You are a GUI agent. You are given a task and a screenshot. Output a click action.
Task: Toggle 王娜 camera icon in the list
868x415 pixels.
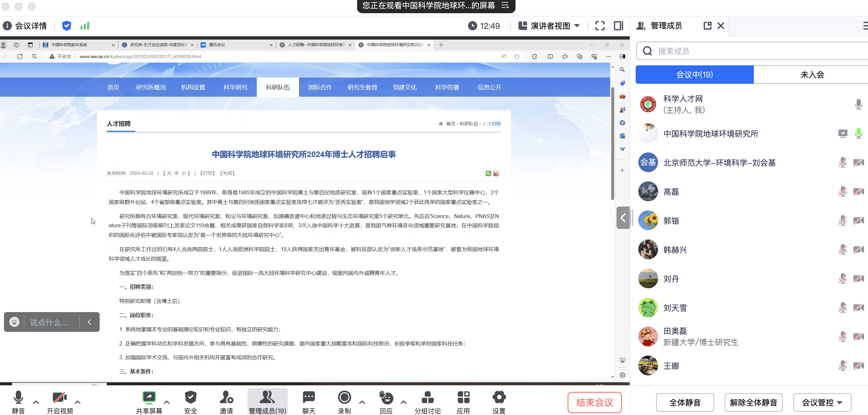click(858, 366)
